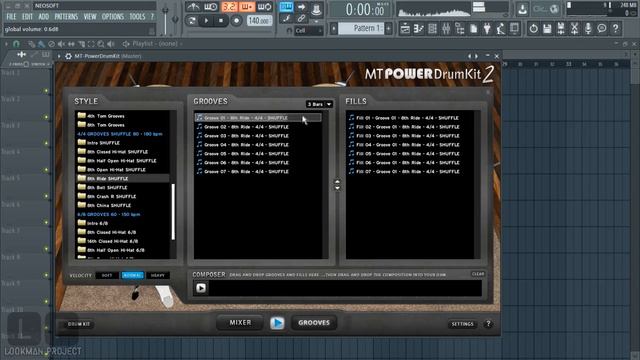Toggle wait for input before recording
This screenshot has width=640, height=360.
pos(211,7)
